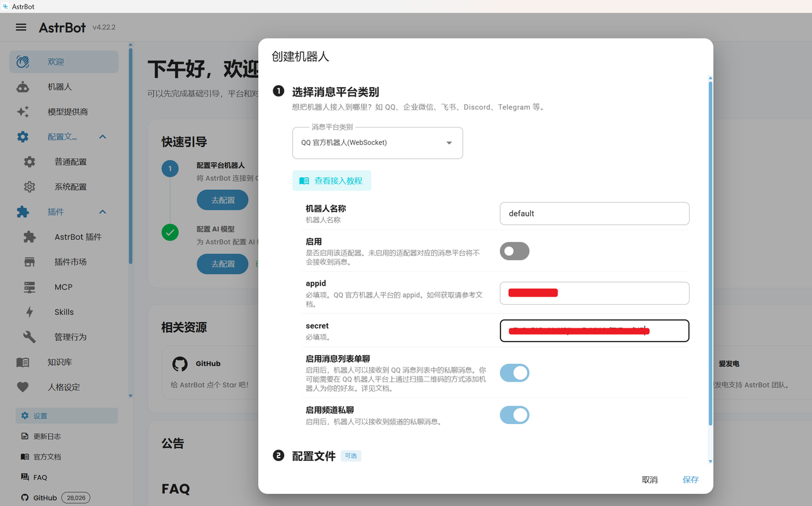Viewport: 812px width, 506px height.
Task: Click the 选择消息平台类别 step heading
Action: coord(336,91)
